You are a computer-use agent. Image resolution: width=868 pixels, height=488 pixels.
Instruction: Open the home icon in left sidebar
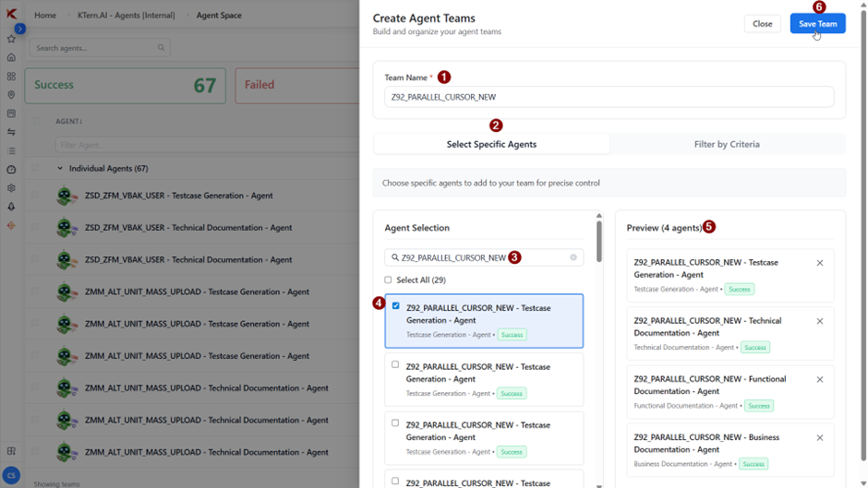(11, 57)
